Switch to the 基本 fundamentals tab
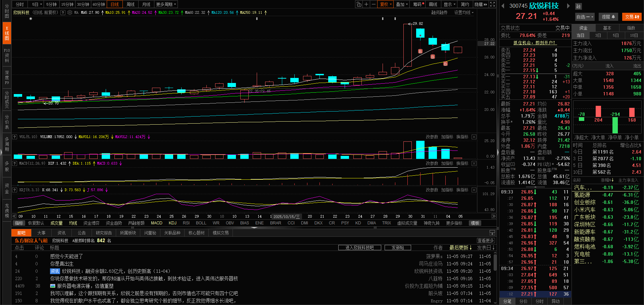 coord(607,28)
